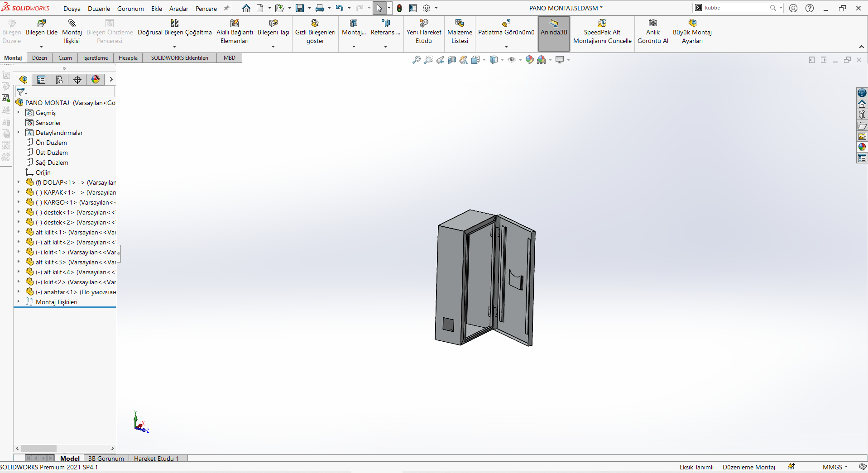Click the Appearances color ball in task pane
868x473 pixels.
pos(862,147)
